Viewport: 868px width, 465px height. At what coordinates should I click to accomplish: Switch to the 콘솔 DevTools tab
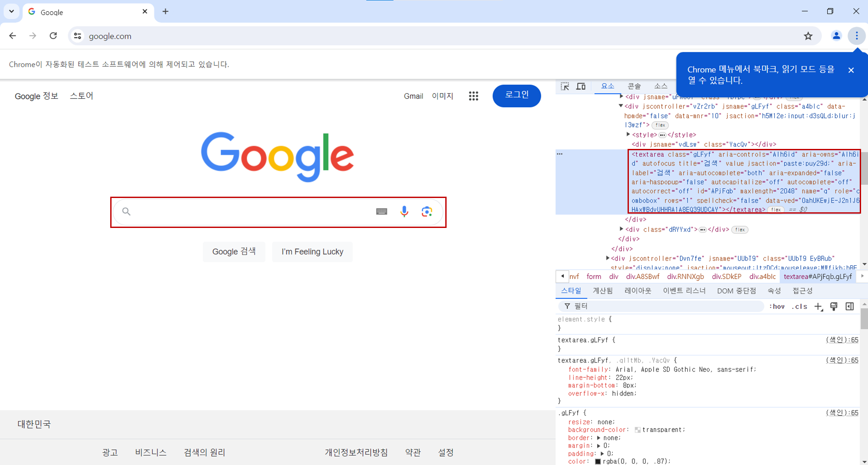click(634, 86)
